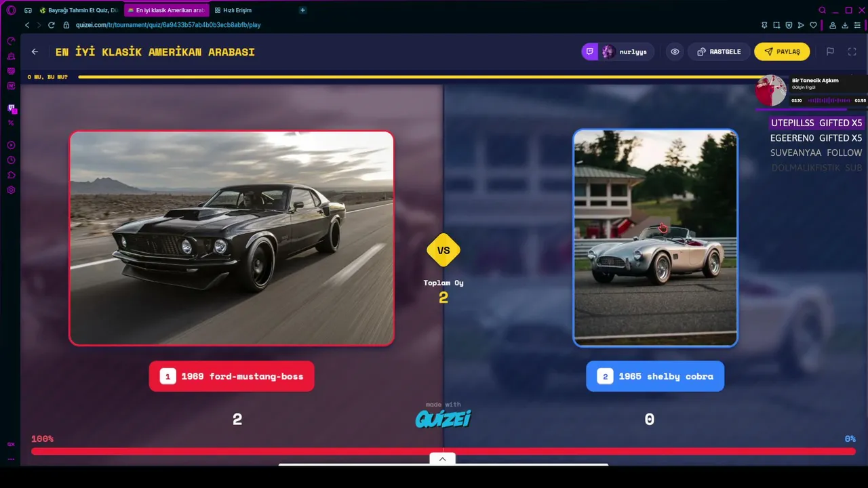Open the GX Cleaner sidebar icon
Screen dimensions: 868x488
tap(11, 56)
